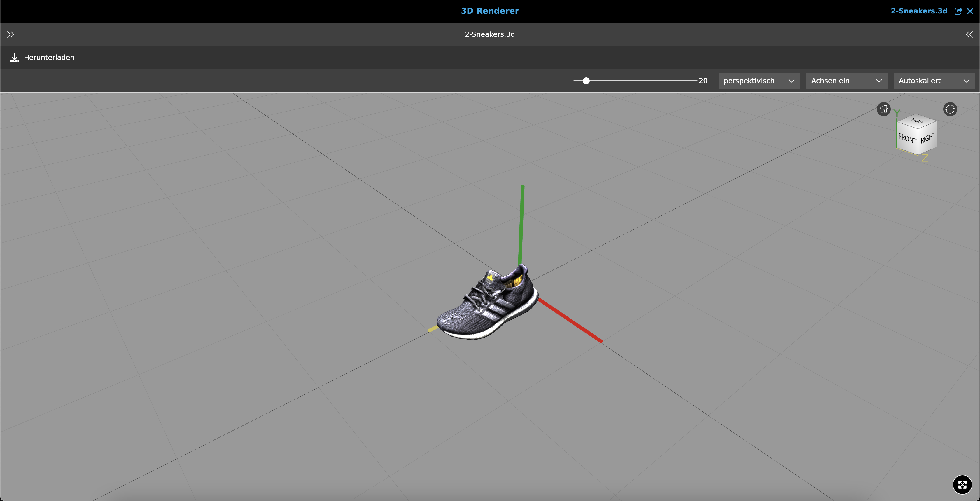This screenshot has width=980, height=501.
Task: Open the perspektivisch projection dropdown
Action: 759,81
